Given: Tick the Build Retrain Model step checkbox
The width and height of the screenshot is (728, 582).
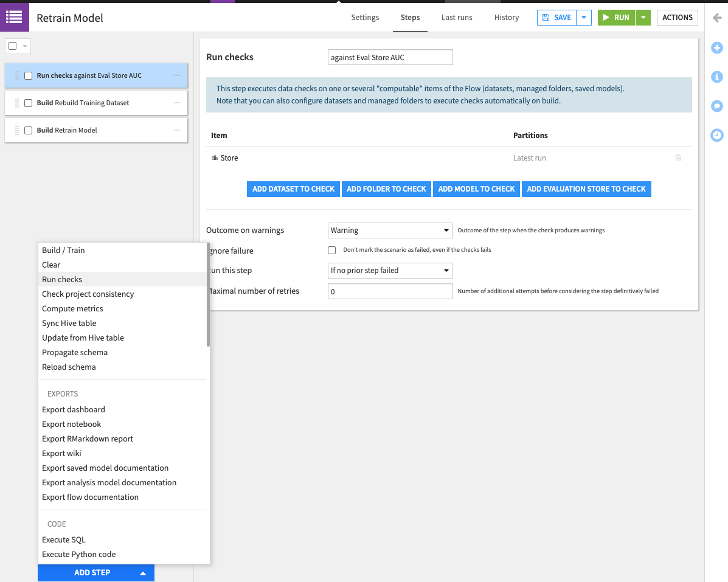Looking at the screenshot, I should pos(29,130).
